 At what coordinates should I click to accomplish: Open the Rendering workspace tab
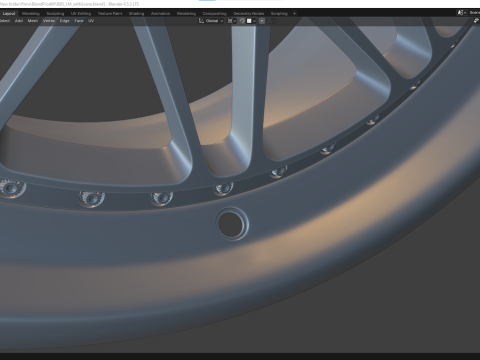coord(186,14)
